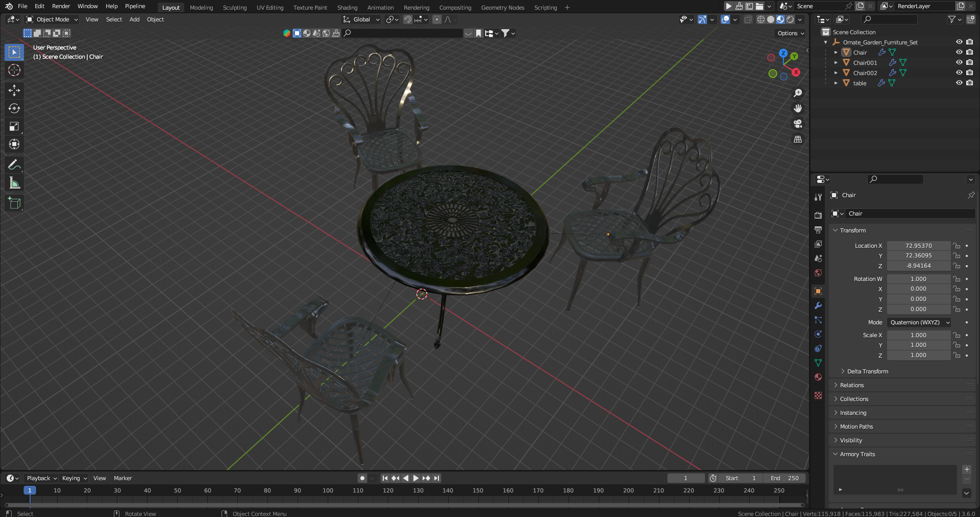The image size is (980, 517).
Task: Open the Object Mode dropdown
Action: tap(53, 19)
